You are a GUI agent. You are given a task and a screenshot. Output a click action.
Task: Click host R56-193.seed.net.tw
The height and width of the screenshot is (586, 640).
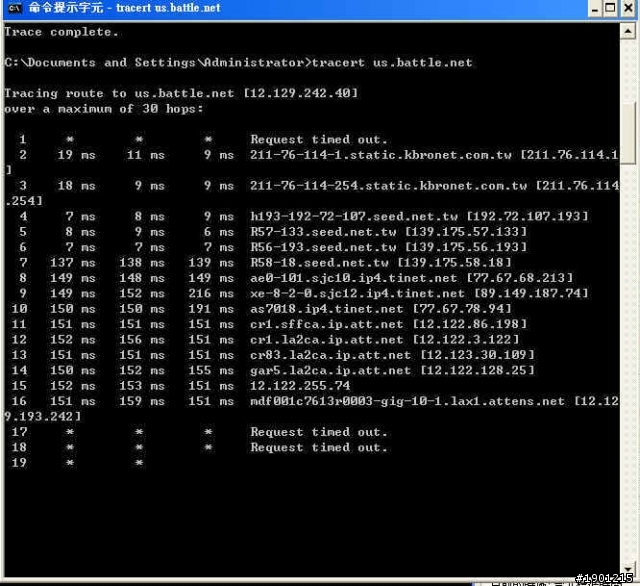(x=323, y=247)
